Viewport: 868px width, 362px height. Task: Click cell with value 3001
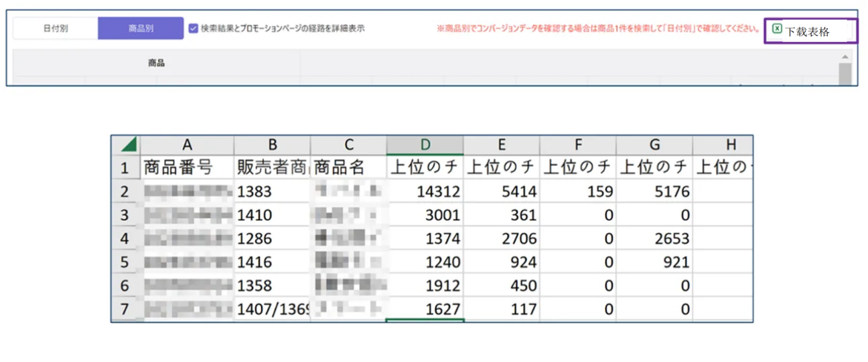(x=425, y=215)
